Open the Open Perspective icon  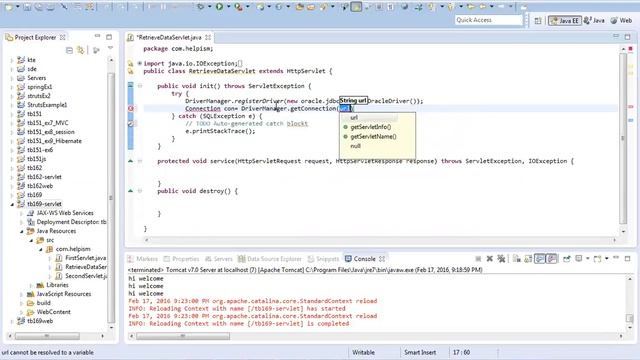coord(538,20)
